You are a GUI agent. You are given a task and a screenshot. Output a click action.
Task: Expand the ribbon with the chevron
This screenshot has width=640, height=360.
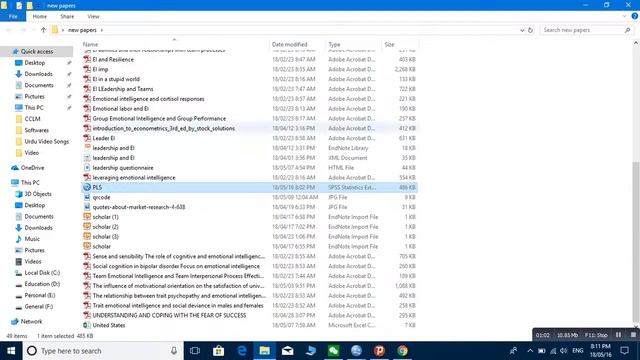pos(624,16)
